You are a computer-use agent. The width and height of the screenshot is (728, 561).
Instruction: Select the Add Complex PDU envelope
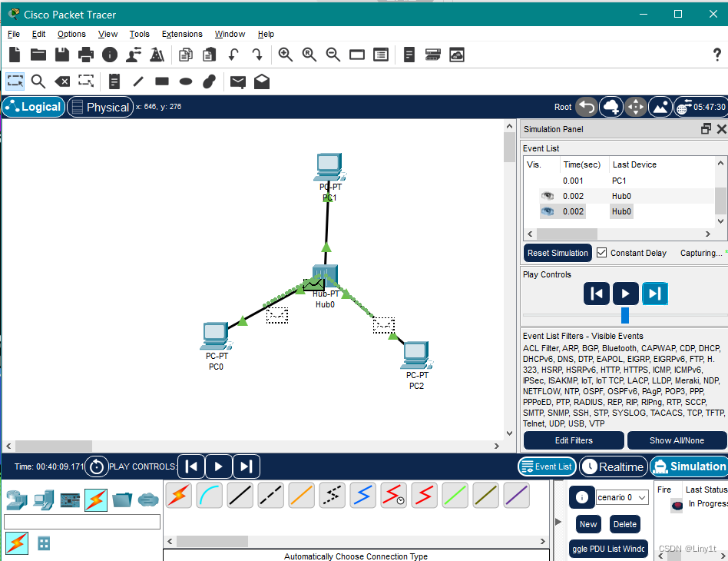(x=262, y=81)
